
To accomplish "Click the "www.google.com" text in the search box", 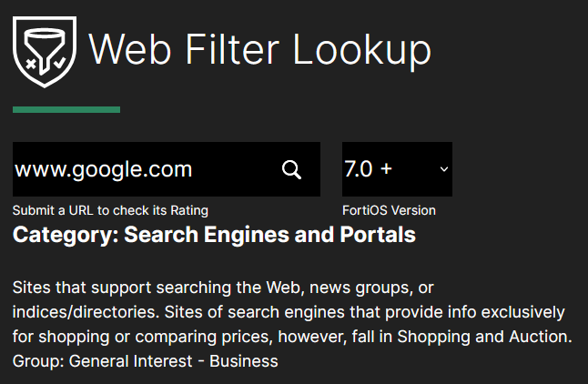I will (104, 169).
